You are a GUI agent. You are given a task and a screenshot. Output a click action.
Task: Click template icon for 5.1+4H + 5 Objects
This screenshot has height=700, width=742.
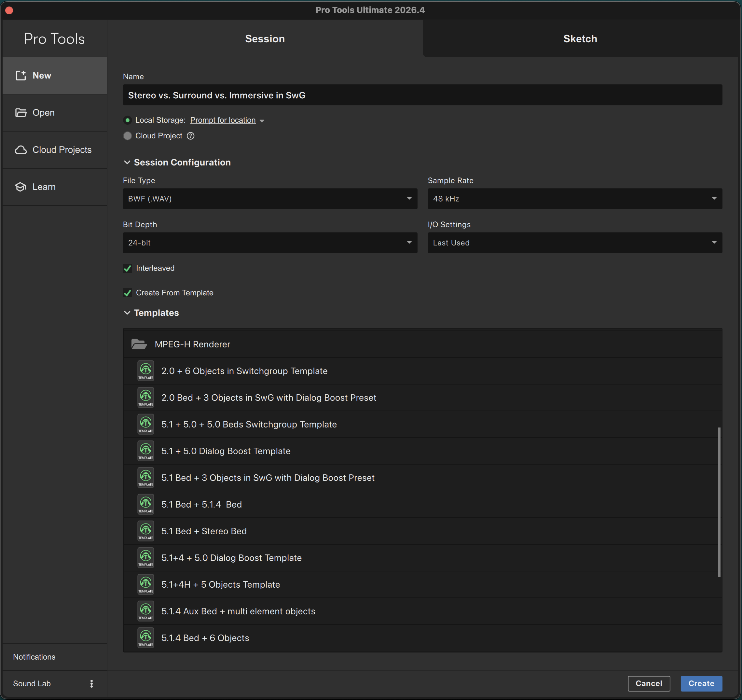click(145, 584)
